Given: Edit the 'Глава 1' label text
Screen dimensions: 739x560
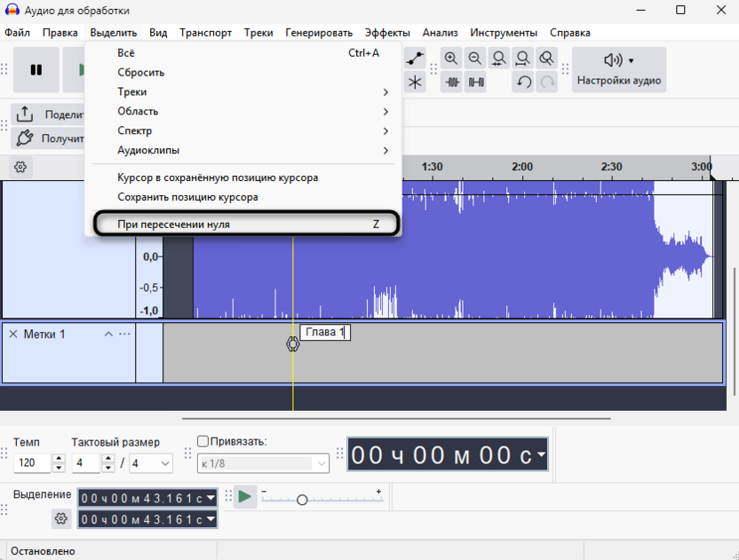Looking at the screenshot, I should click(325, 331).
